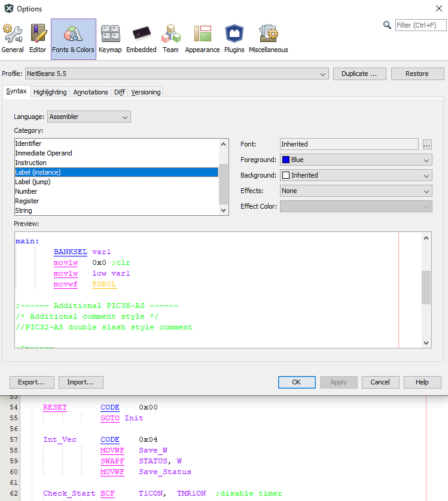Click preview pane scroll up arrow
Screen dimensions: 448x501
click(x=426, y=238)
